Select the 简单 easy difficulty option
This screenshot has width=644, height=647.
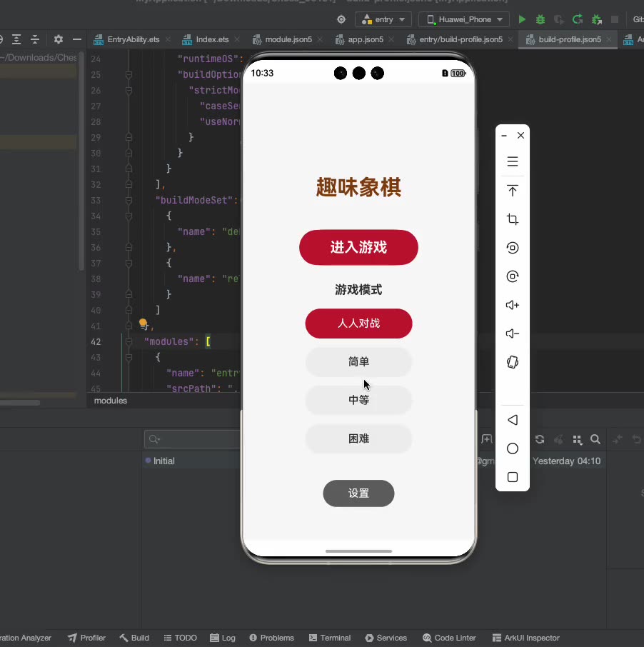(358, 362)
